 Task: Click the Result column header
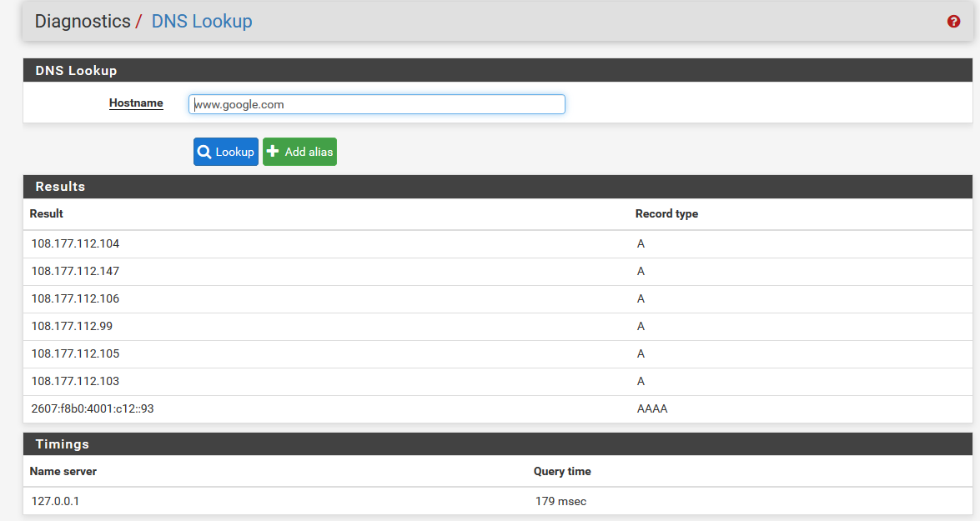pyautogui.click(x=46, y=213)
